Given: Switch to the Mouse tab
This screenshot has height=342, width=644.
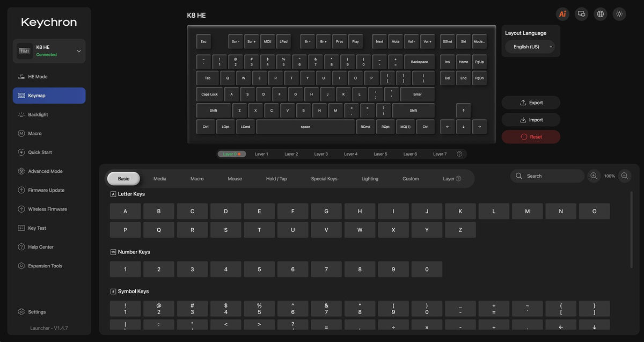Looking at the screenshot, I should 235,179.
